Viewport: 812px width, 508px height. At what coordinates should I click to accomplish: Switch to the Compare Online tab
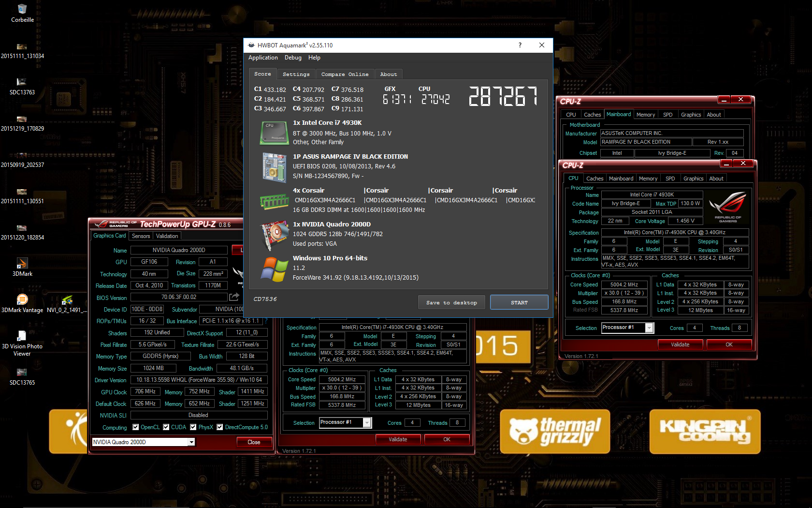(x=345, y=75)
